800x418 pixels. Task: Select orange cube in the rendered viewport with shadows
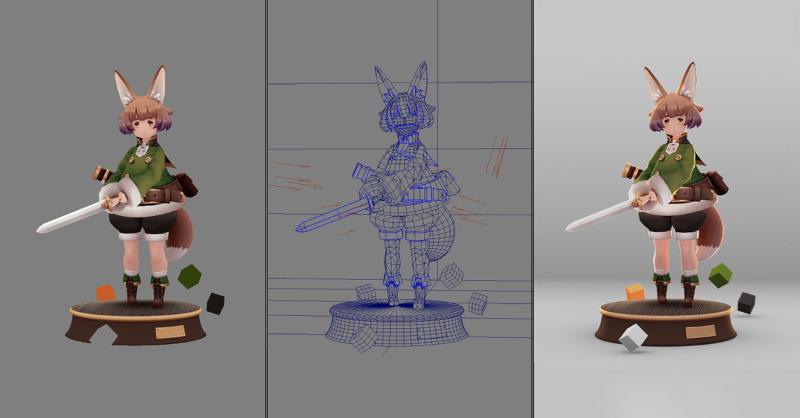635,292
